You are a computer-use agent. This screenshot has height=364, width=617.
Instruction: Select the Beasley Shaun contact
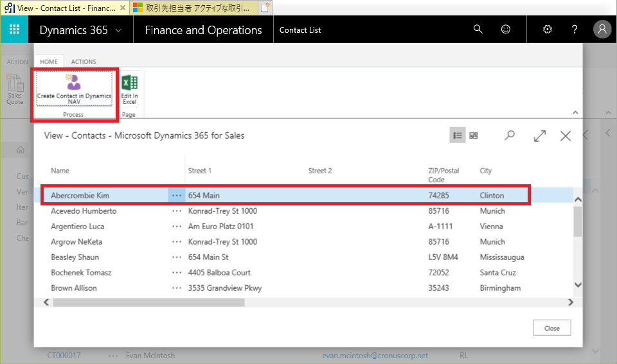pos(75,257)
